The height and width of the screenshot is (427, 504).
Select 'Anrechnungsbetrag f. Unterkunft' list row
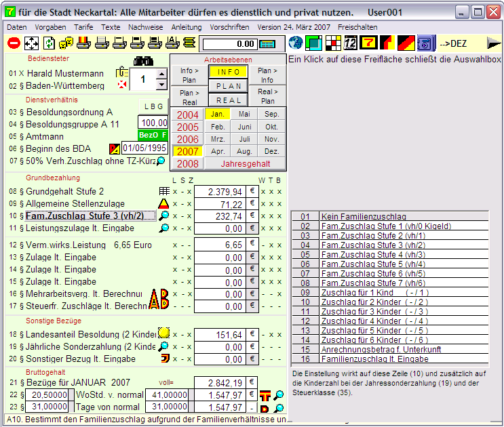click(390, 349)
